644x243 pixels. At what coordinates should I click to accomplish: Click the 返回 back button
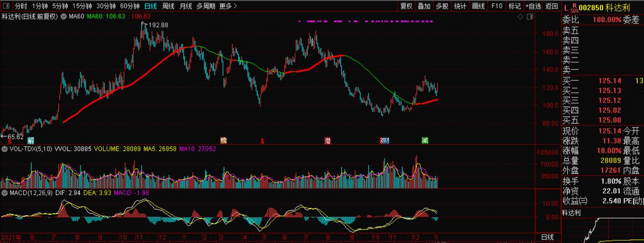tap(551, 6)
